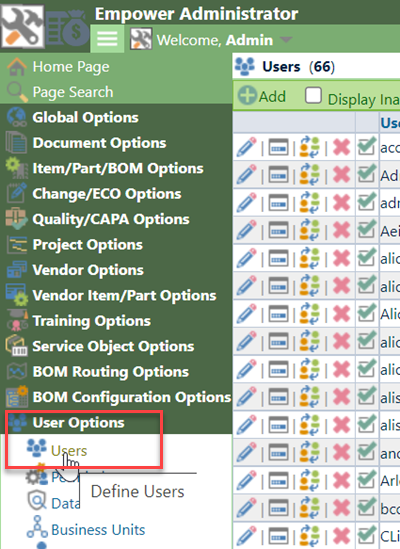Screen dimensions: 400x549
Task: Open the hamburger menu button
Action: [x=107, y=39]
